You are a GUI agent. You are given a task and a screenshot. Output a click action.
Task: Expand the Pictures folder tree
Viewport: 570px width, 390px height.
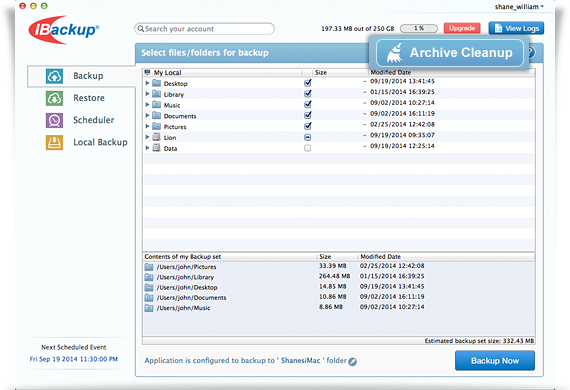coord(147,126)
